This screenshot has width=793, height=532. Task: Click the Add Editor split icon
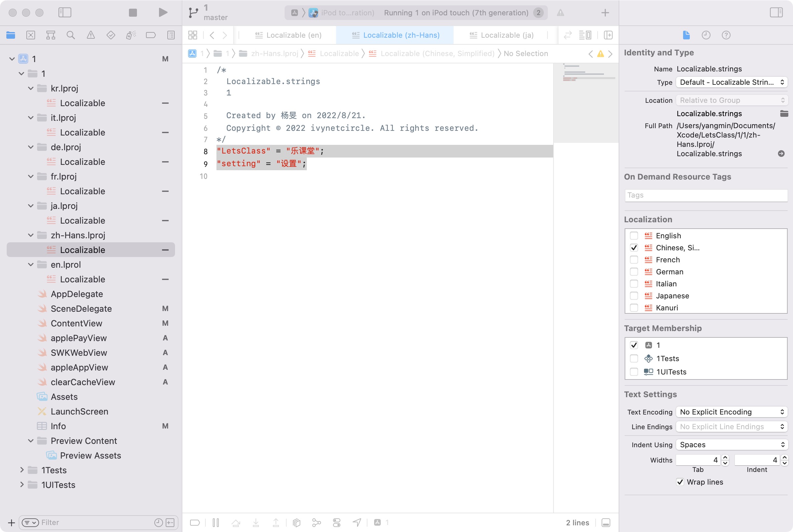608,35
